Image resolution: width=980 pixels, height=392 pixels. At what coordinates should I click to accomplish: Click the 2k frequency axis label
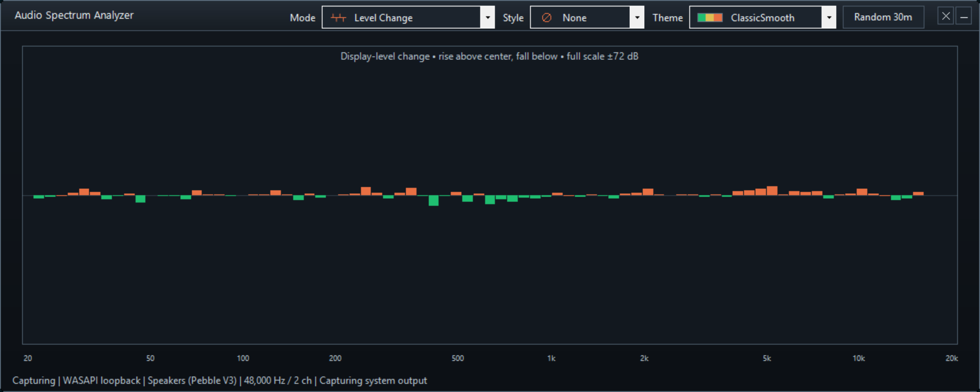(x=644, y=358)
